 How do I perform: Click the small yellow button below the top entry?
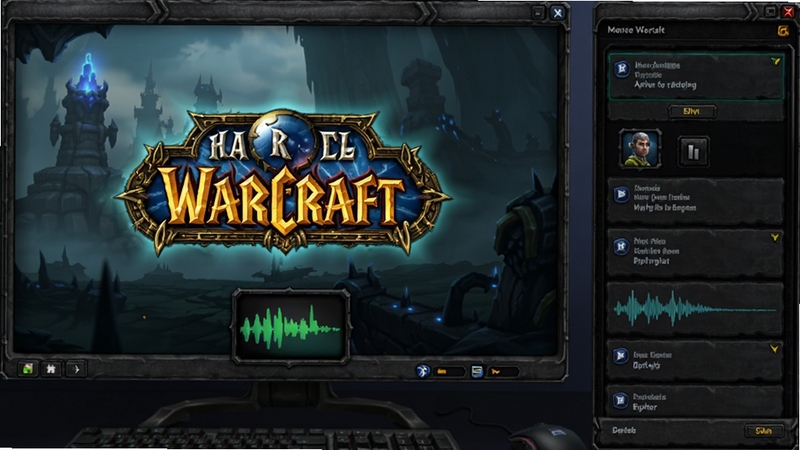pos(692,111)
